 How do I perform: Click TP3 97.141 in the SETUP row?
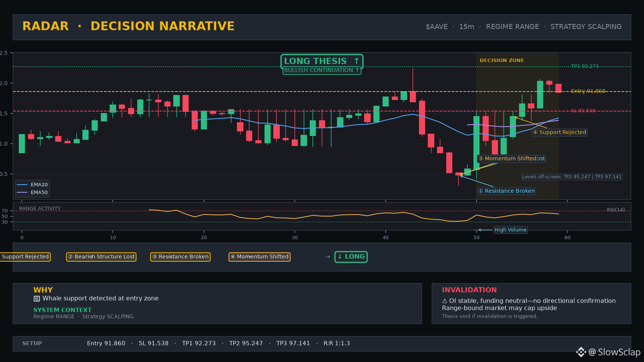(x=293, y=344)
